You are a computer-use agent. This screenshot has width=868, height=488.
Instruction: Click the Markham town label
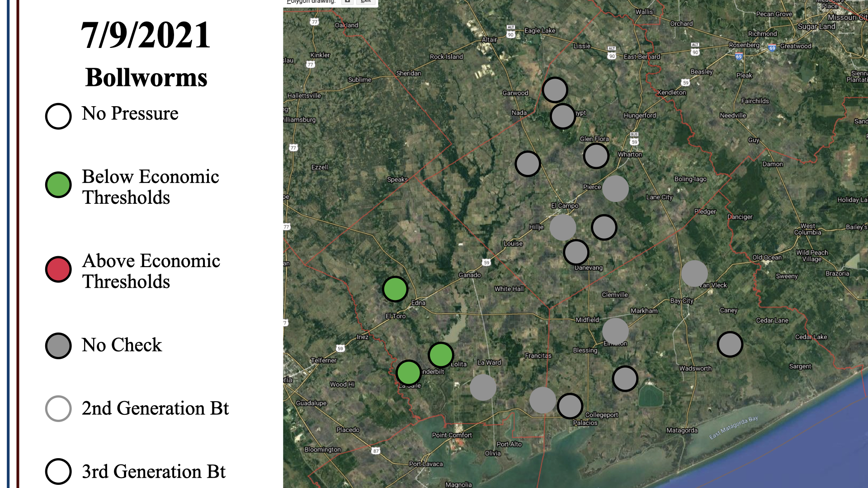tap(644, 311)
